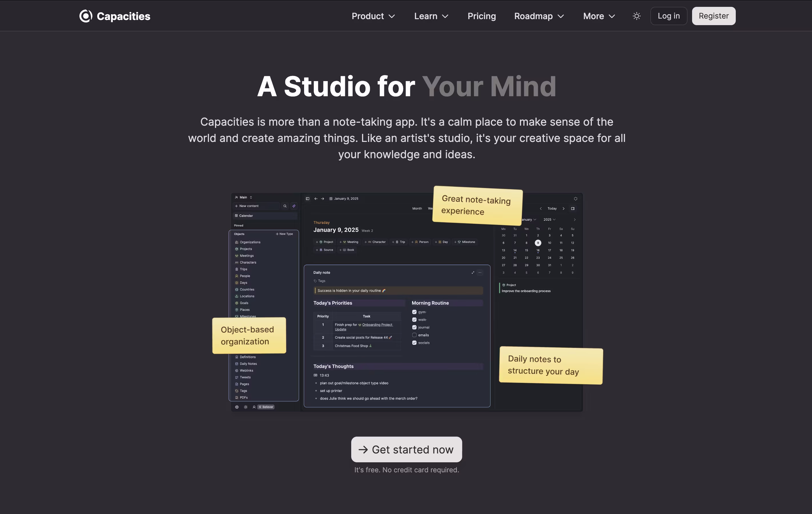Add a Meeting via the + Meeting chip
This screenshot has width=812, height=514.
(349, 242)
